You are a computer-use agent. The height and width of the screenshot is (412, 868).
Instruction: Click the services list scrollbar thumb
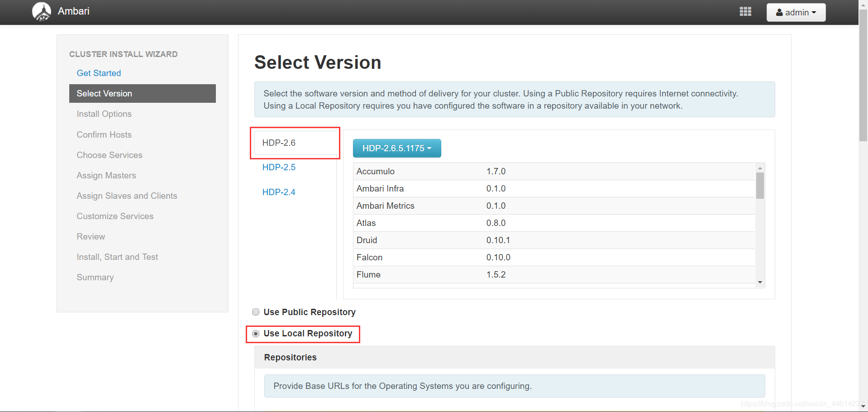pos(760,186)
